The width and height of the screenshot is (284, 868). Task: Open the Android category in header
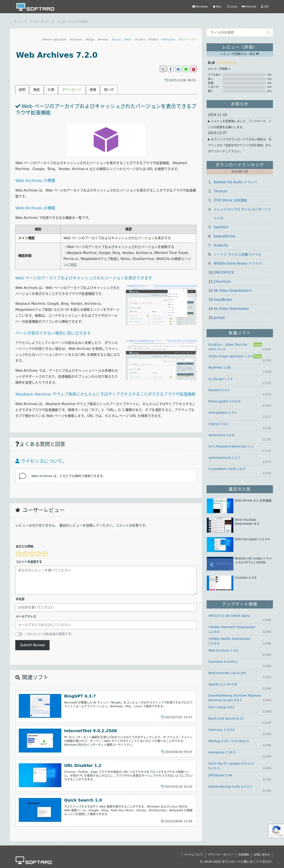(x=249, y=6)
